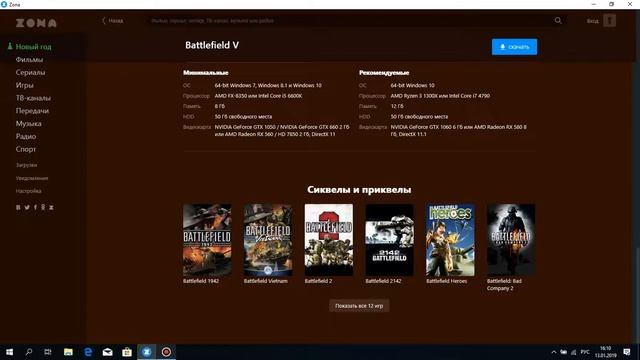Open Спорт in the sidebar

point(26,149)
